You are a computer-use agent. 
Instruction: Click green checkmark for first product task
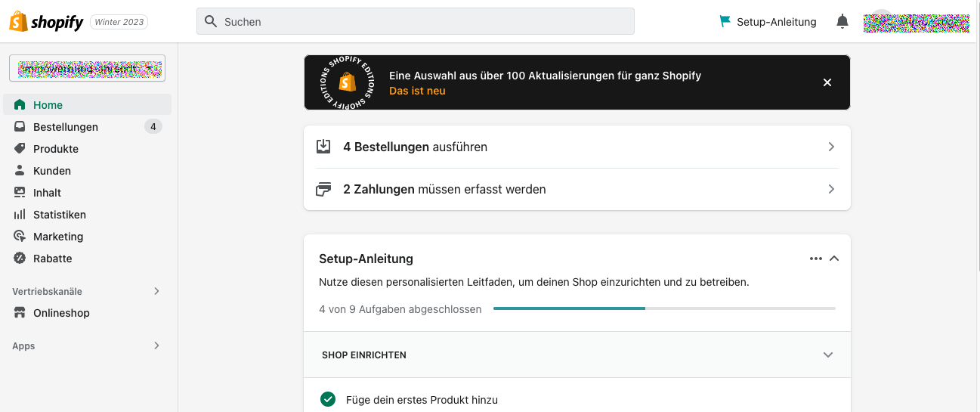(x=327, y=399)
